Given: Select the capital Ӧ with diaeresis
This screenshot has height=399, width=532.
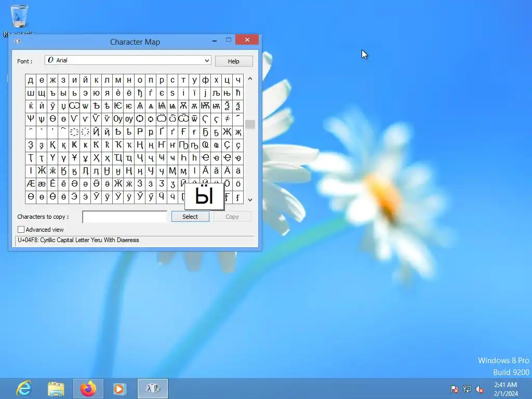Looking at the screenshot, I should 227,184.
